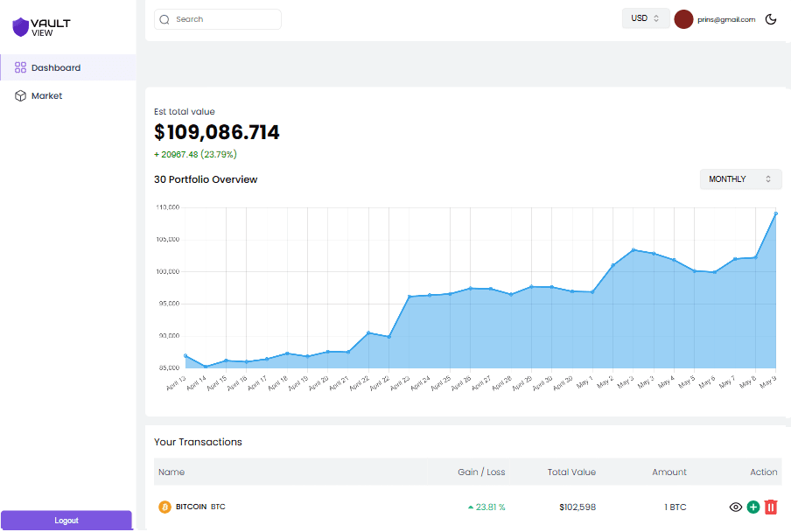Image resolution: width=791 pixels, height=532 pixels.
Task: Sort by the Gain / Loss column header
Action: (x=481, y=472)
